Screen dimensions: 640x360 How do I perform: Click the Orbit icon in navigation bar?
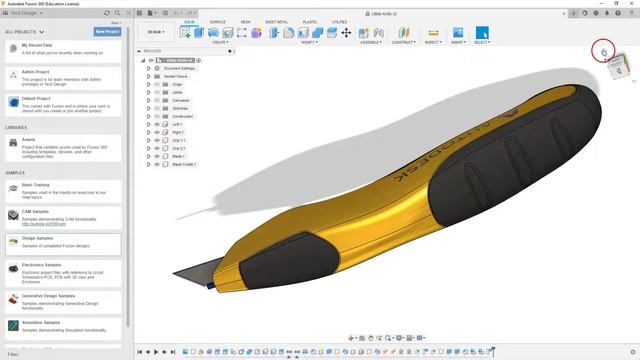(351, 338)
